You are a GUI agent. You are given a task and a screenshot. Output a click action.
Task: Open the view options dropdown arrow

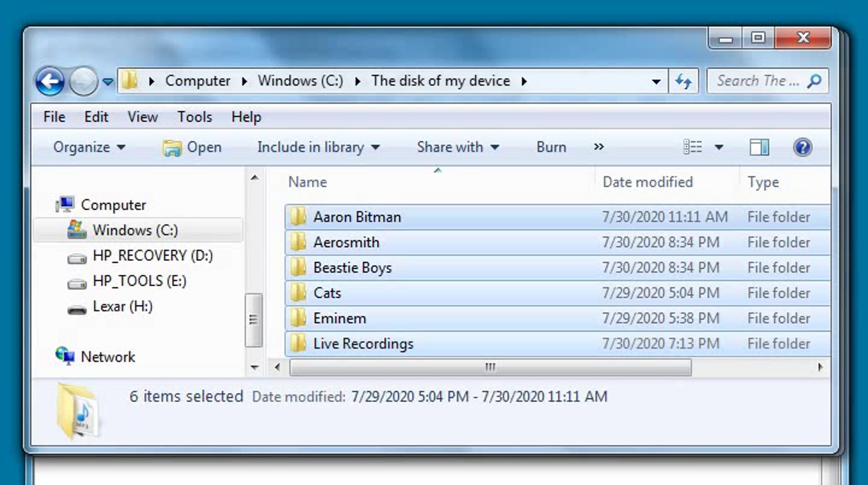(x=719, y=147)
